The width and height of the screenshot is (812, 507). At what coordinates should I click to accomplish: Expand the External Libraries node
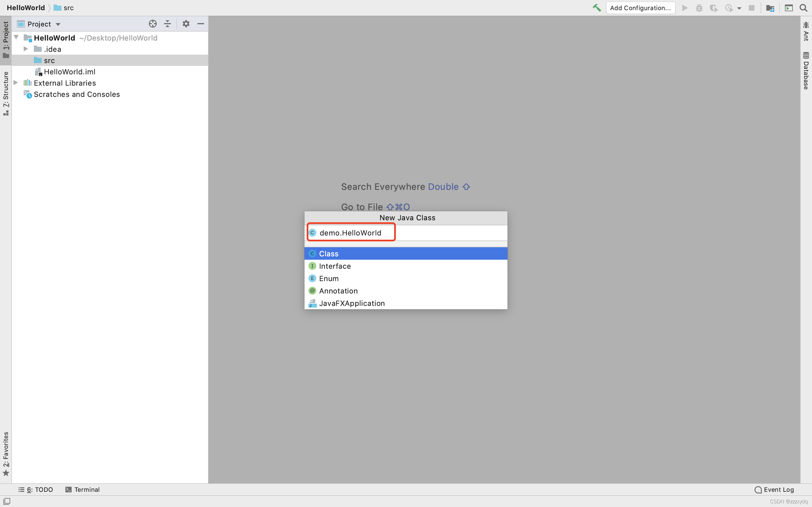(x=16, y=83)
